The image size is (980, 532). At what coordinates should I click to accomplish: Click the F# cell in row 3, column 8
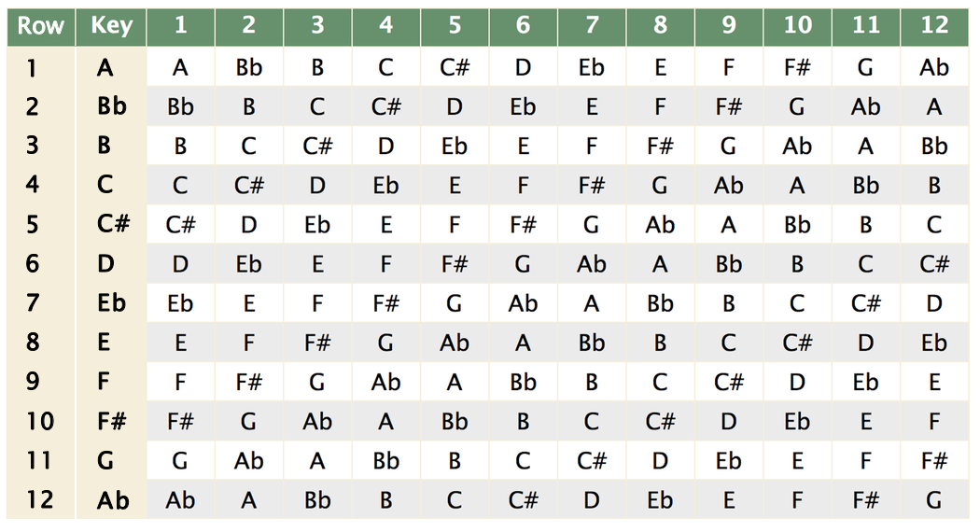pos(660,147)
